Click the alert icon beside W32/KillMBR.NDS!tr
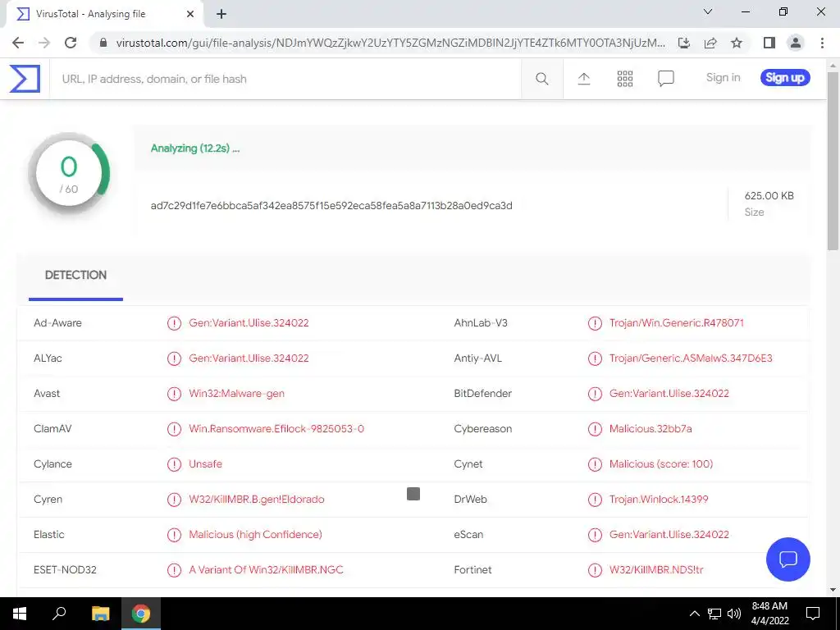Screen dimensions: 840x630 [x=595, y=570]
